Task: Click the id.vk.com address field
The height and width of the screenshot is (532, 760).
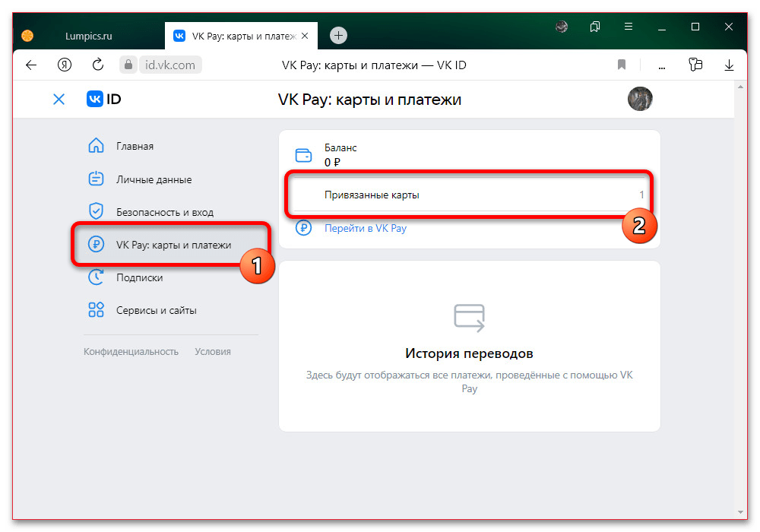Action: (170, 65)
